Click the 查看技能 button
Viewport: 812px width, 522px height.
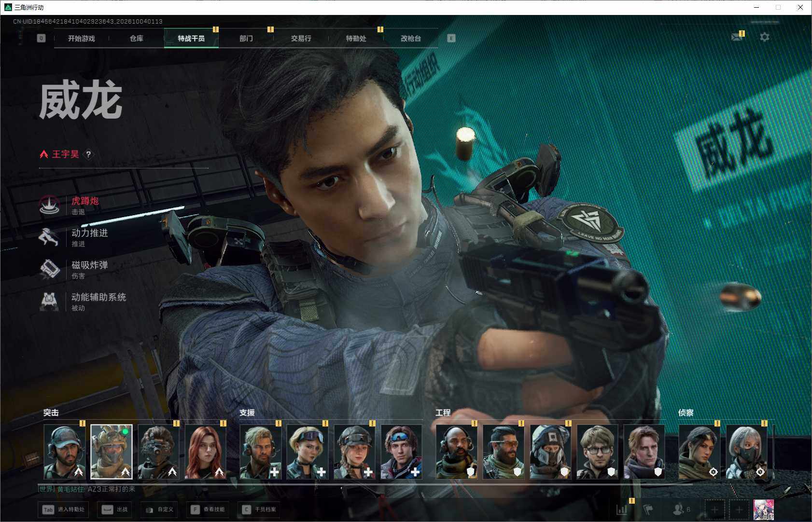point(208,509)
